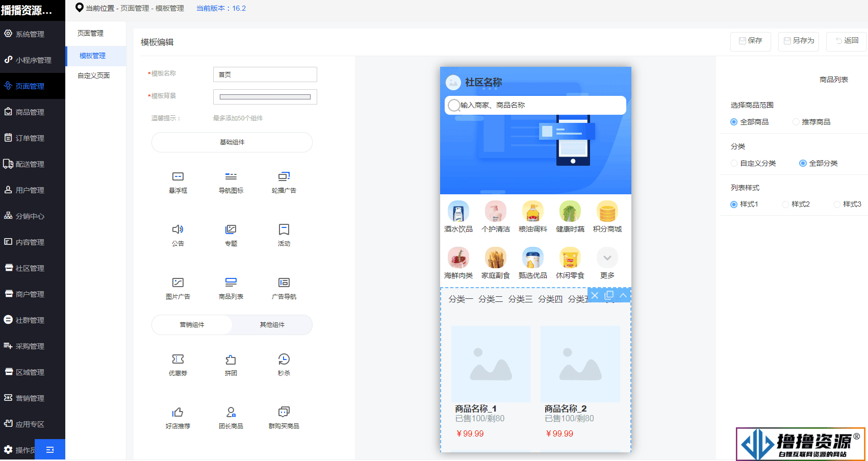This screenshot has width=868, height=461.
Task: Select 分类二 tab in the preview
Action: (491, 299)
